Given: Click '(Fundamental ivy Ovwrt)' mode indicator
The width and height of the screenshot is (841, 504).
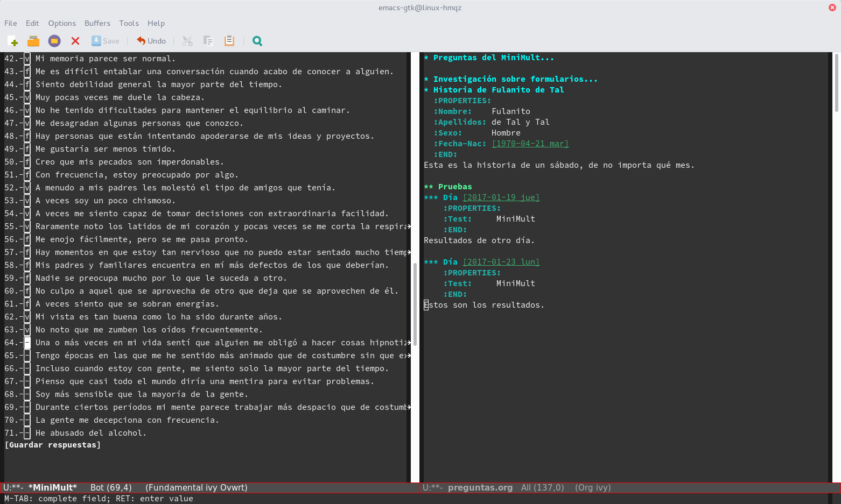Looking at the screenshot, I should click(197, 487).
